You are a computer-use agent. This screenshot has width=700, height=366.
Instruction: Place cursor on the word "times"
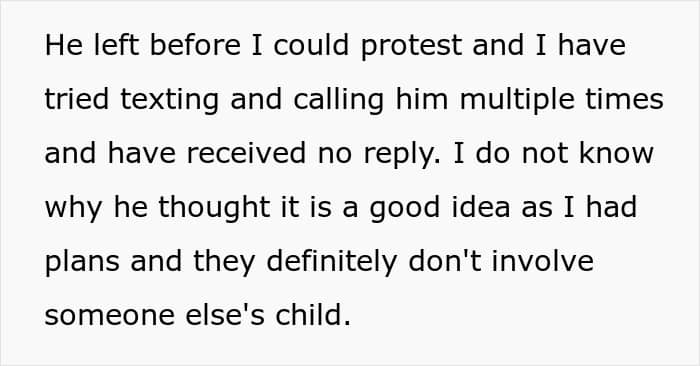pyautogui.click(x=624, y=99)
